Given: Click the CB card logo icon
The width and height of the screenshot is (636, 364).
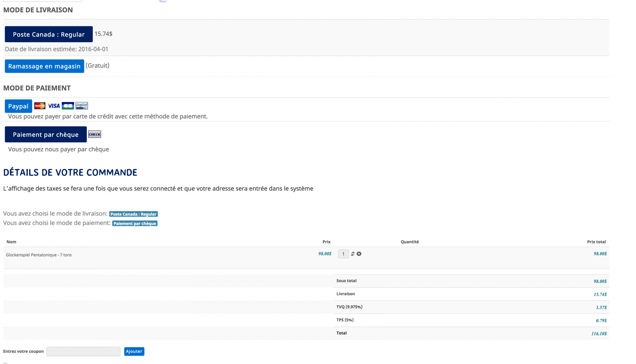Looking at the screenshot, I should (x=68, y=106).
